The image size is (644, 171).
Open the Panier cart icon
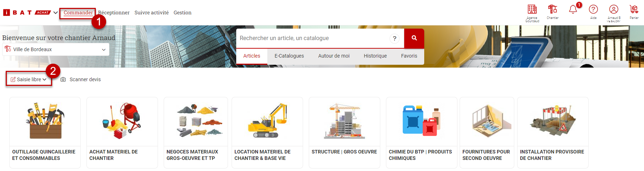pos(634,10)
